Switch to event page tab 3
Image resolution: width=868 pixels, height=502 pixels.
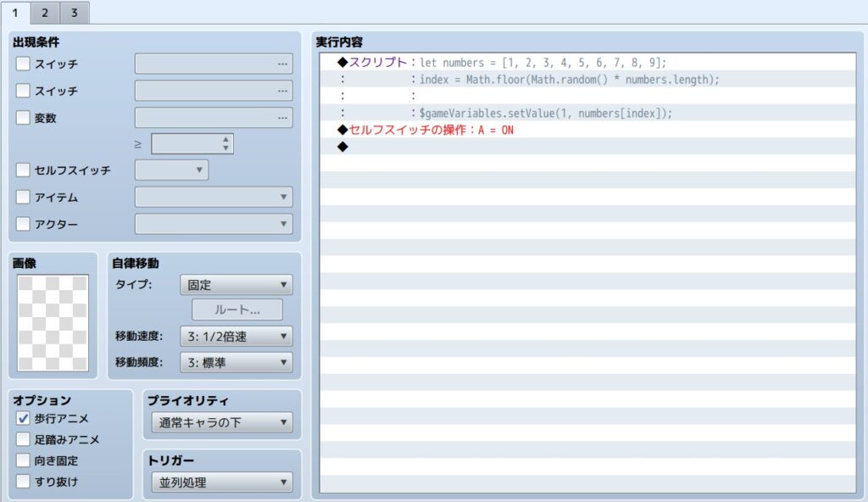point(75,13)
